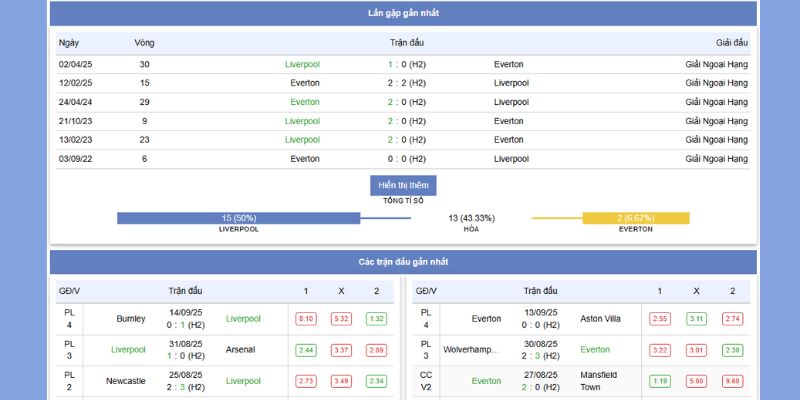Screen dimensions: 800x400
Task: Click the "Vòng" column header
Action: [144, 43]
